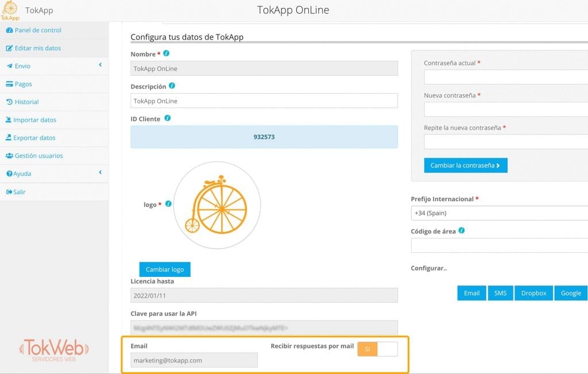
Task: Click the info icon beside logo label
Action: 168,204
